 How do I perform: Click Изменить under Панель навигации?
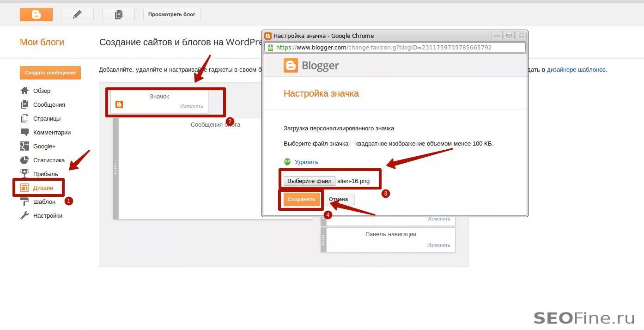click(x=439, y=245)
